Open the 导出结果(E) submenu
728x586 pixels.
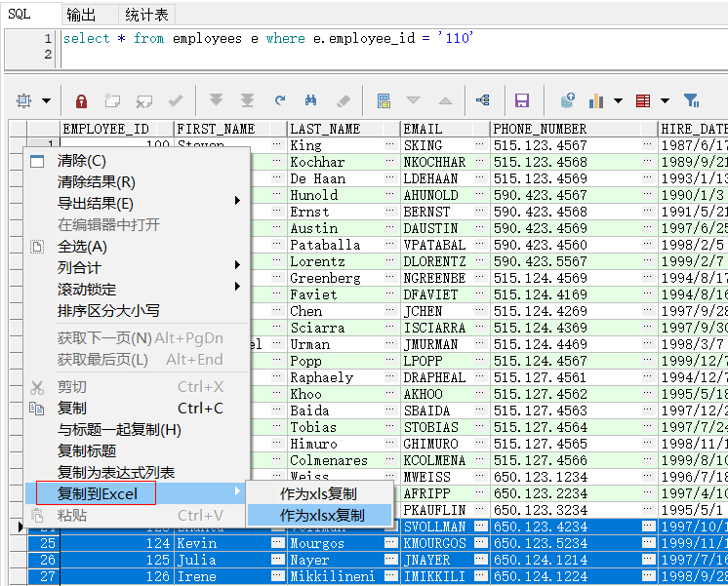(135, 204)
